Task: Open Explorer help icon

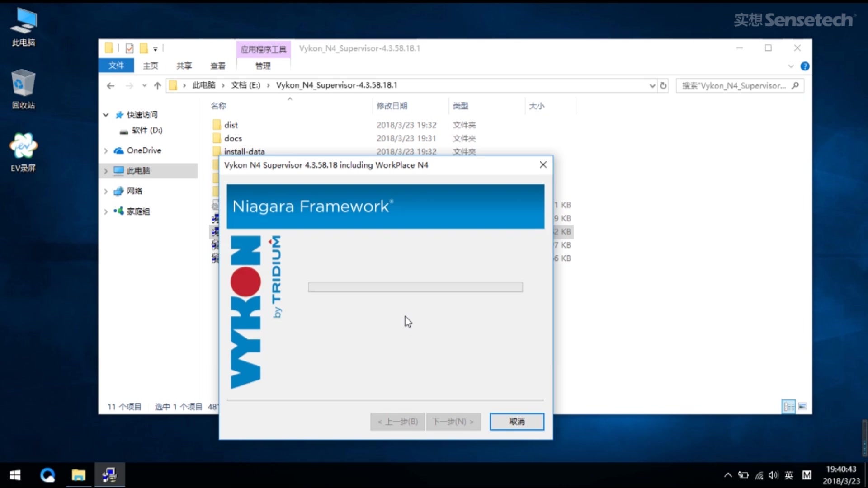Action: click(x=805, y=66)
